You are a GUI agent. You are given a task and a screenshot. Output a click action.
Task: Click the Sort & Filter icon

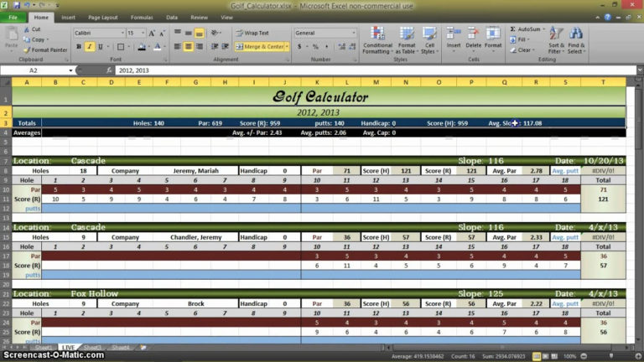pyautogui.click(x=555, y=35)
